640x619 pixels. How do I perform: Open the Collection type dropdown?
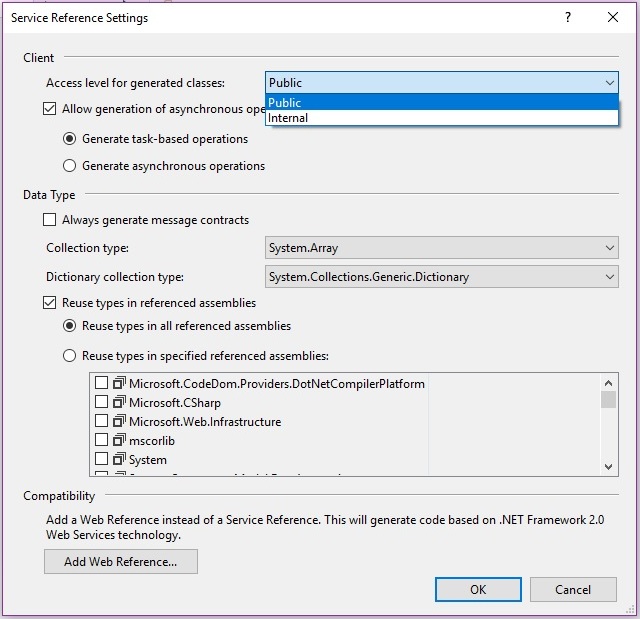click(610, 249)
